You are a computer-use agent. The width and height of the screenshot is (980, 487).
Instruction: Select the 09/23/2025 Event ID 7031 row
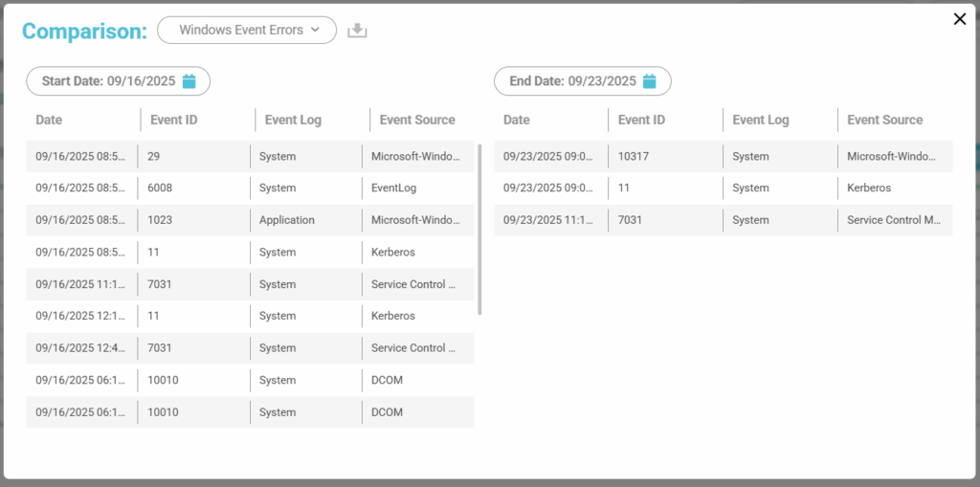click(723, 220)
